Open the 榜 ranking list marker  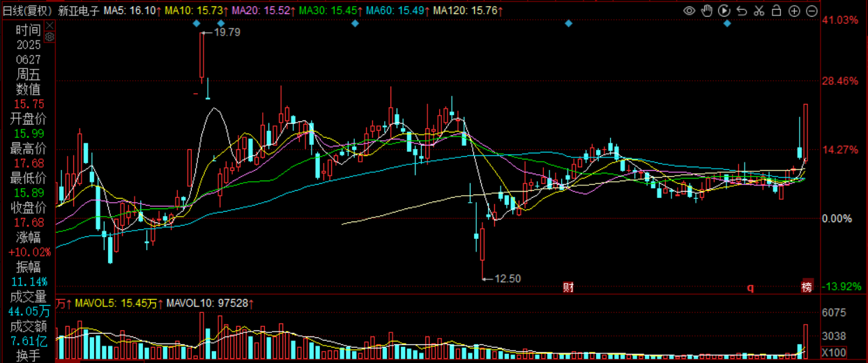(807, 287)
